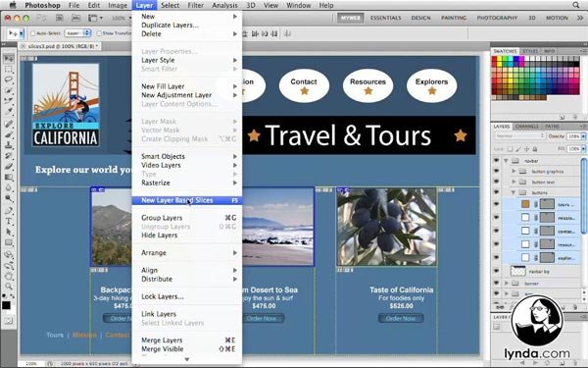Switch to the Channels tab

point(526,127)
